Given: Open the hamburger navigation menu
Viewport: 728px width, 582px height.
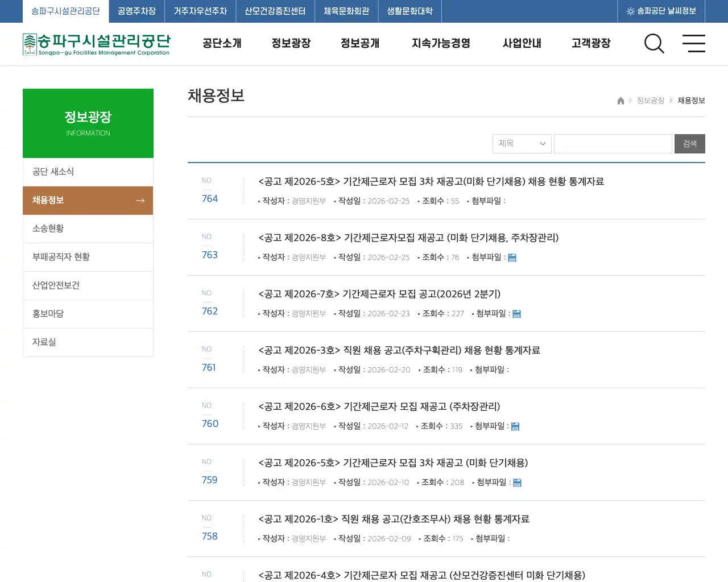Looking at the screenshot, I should pyautogui.click(x=693, y=44).
